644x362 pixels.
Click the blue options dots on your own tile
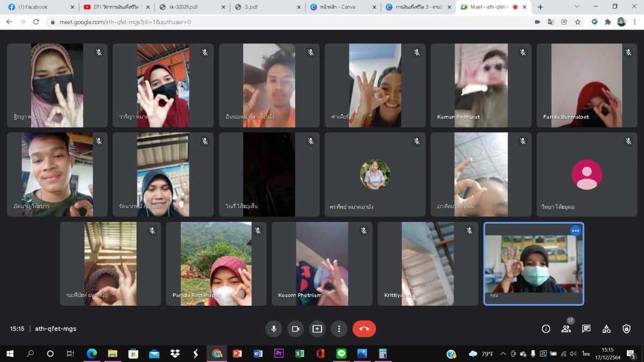[575, 231]
